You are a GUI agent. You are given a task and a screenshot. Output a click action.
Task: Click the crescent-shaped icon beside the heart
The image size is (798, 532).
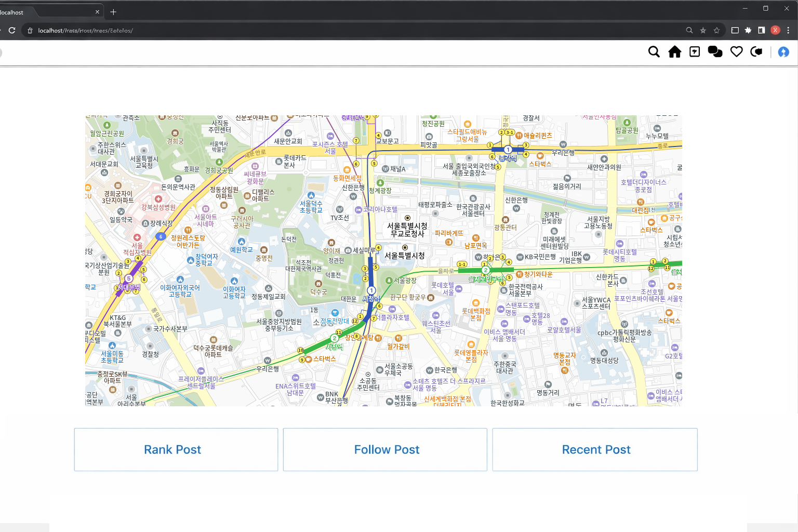coord(756,52)
